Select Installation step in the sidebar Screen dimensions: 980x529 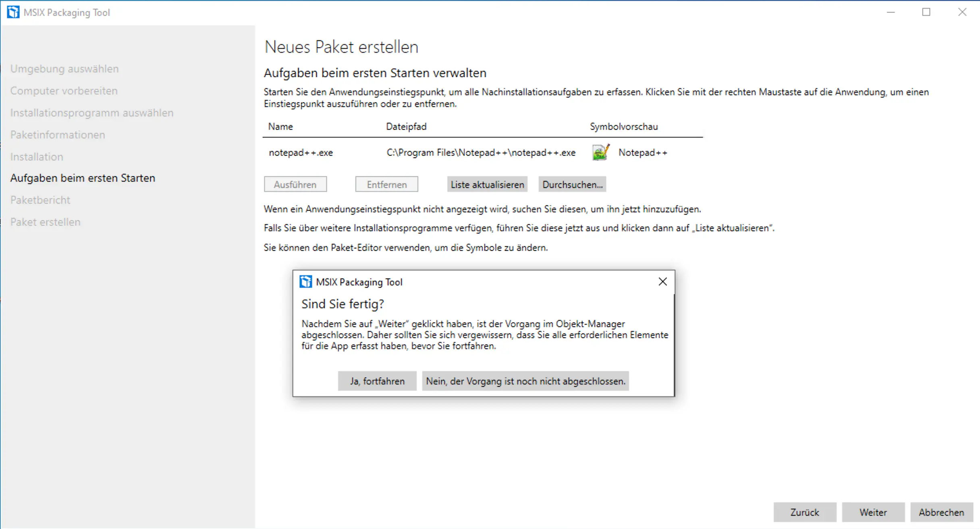pyautogui.click(x=37, y=157)
